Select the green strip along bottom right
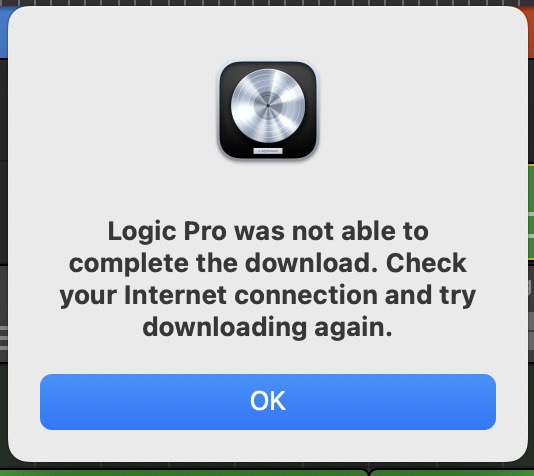Screen dimensions: 534x476 [x=452, y=473]
